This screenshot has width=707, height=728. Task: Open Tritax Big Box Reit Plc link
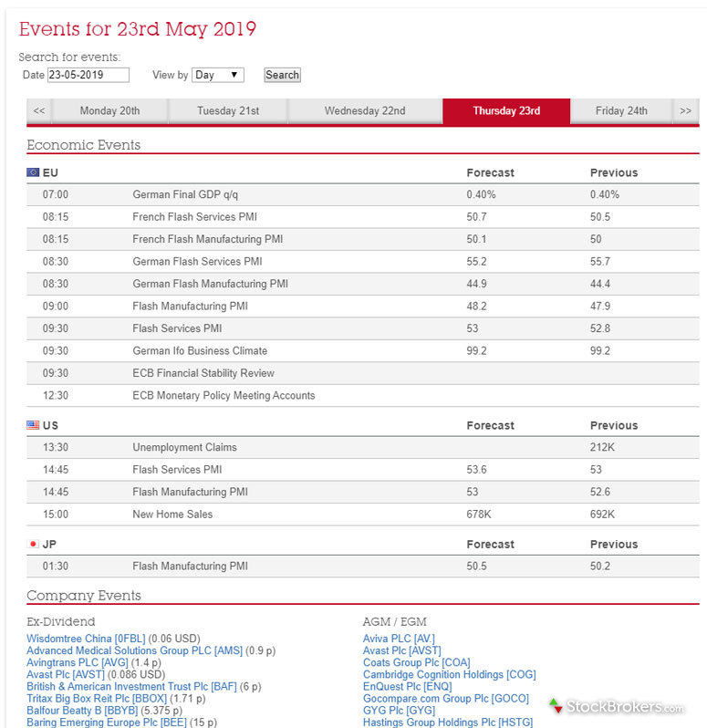point(97,699)
